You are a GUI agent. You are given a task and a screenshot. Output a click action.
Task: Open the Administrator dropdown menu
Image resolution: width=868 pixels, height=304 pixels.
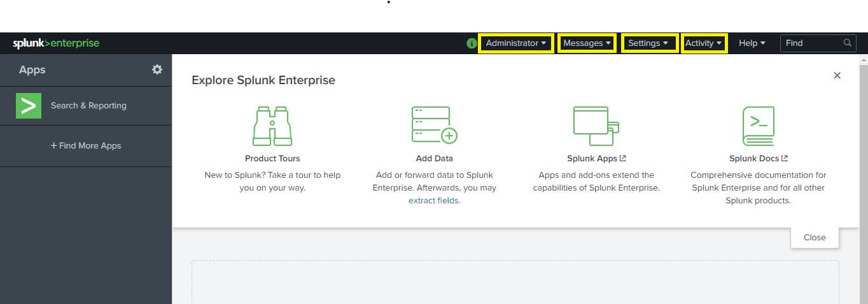click(x=516, y=43)
